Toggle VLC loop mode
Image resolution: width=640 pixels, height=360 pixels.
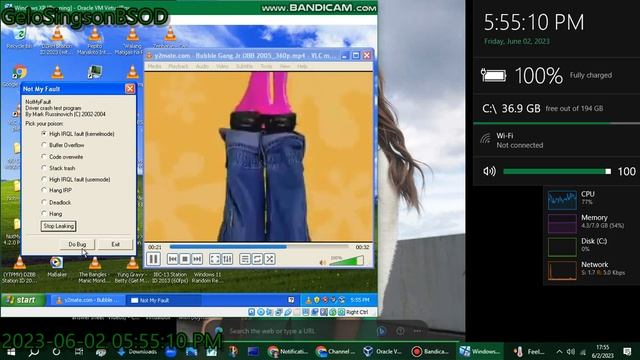(x=257, y=259)
